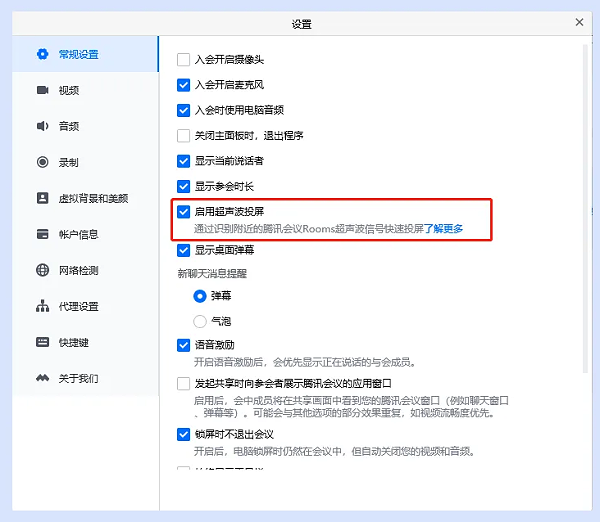Select the 气泡 radio button
The image size is (600, 522).
tap(200, 321)
